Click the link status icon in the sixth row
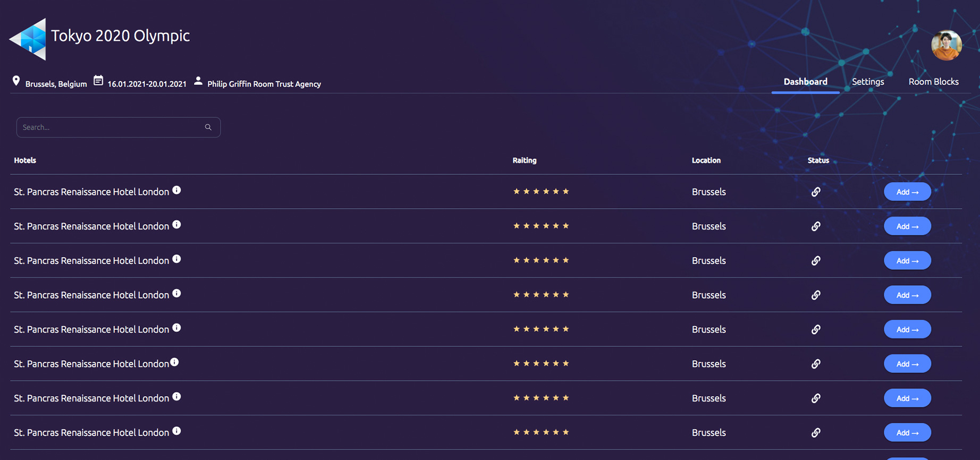The image size is (980, 460). tap(816, 364)
